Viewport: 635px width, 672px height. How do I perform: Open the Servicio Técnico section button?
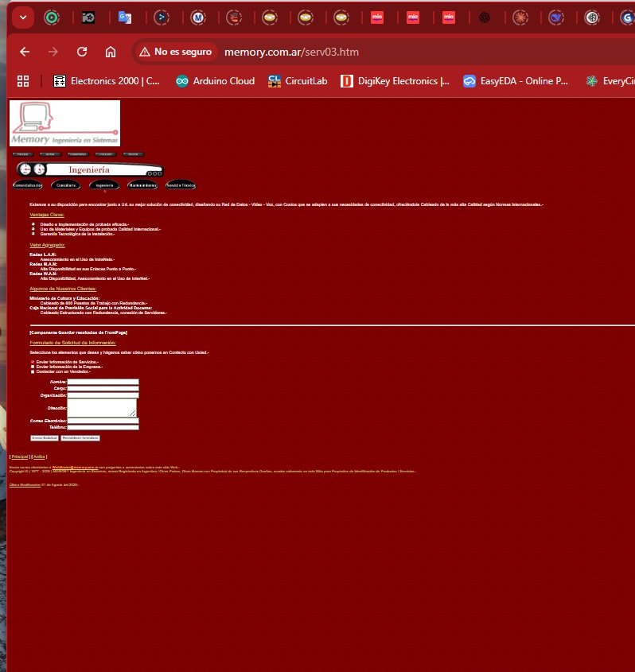tap(181, 185)
